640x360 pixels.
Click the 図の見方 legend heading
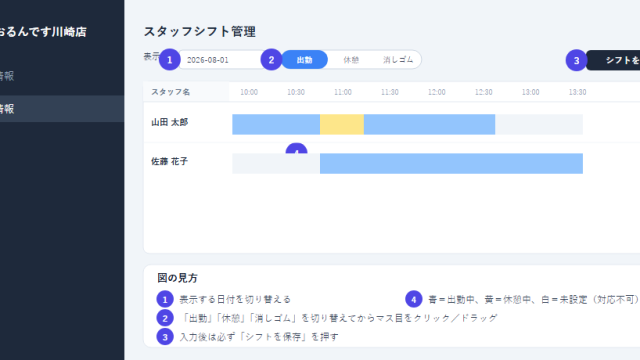click(x=178, y=278)
